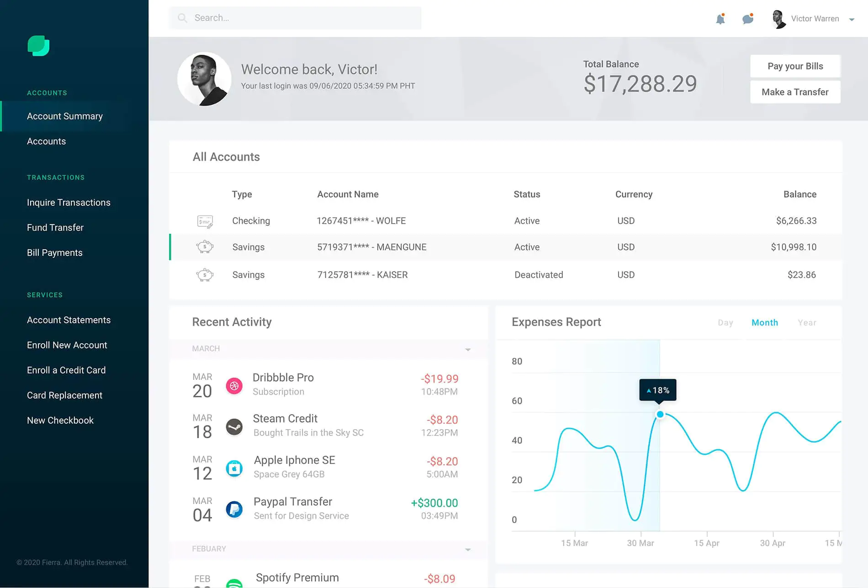Click the -$19.99 amount
Viewport: 868px width, 588px height.
(x=439, y=378)
